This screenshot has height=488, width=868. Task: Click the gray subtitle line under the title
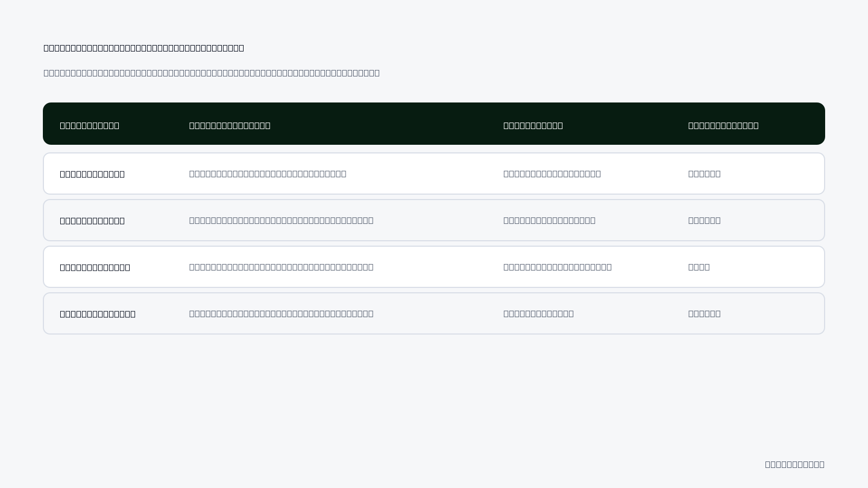(x=212, y=73)
